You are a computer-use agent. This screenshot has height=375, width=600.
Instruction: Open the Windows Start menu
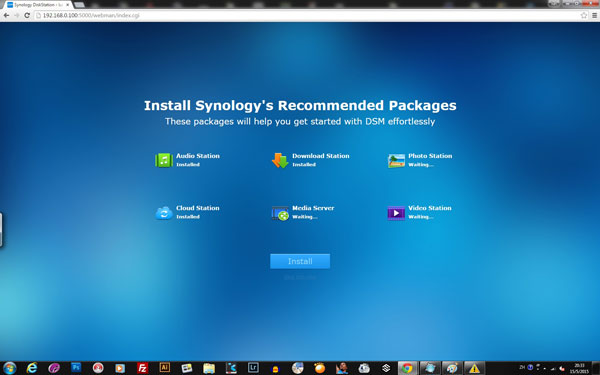[10, 368]
